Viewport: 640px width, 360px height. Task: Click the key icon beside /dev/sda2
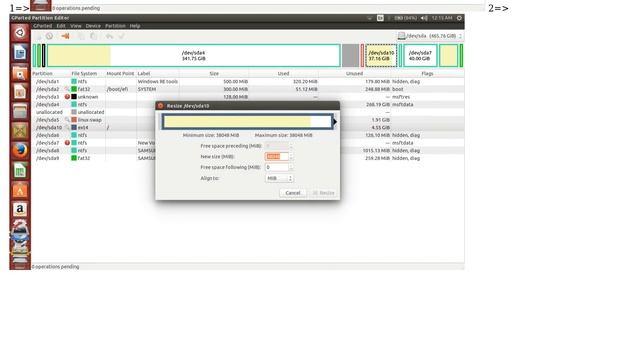point(67,89)
